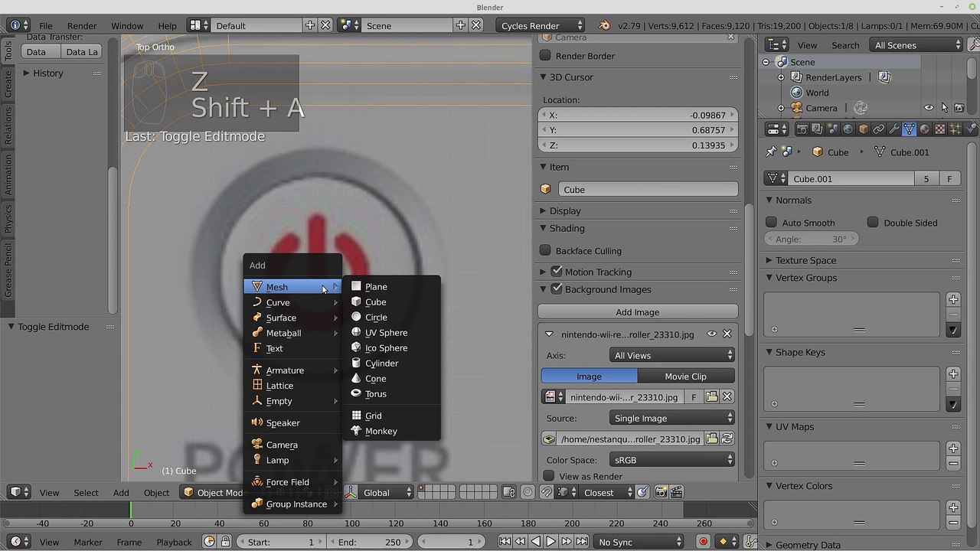980x551 pixels.
Task: Expand the History panel
Action: click(x=26, y=73)
